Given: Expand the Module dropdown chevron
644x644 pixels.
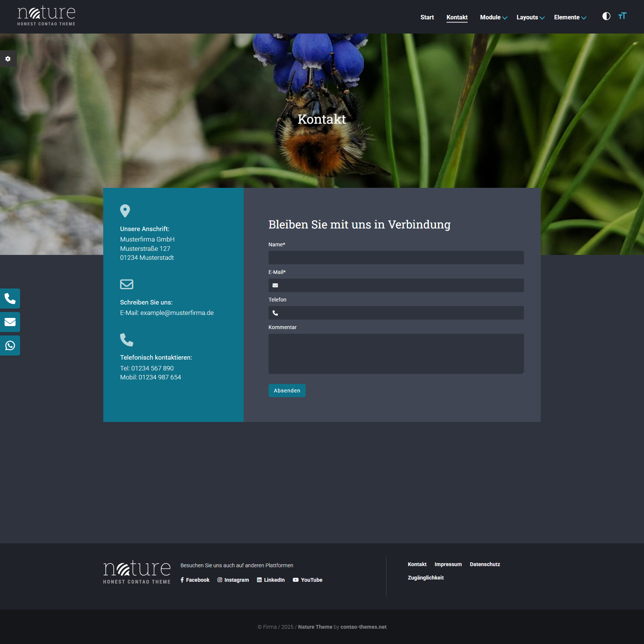Looking at the screenshot, I should [505, 18].
